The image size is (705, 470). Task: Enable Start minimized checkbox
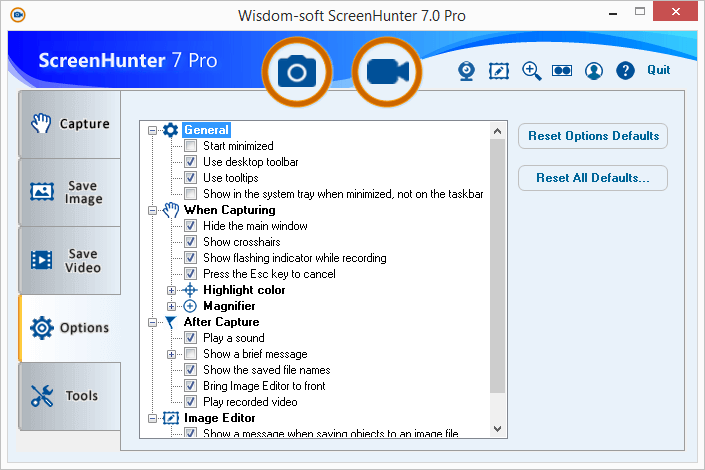tap(191, 146)
